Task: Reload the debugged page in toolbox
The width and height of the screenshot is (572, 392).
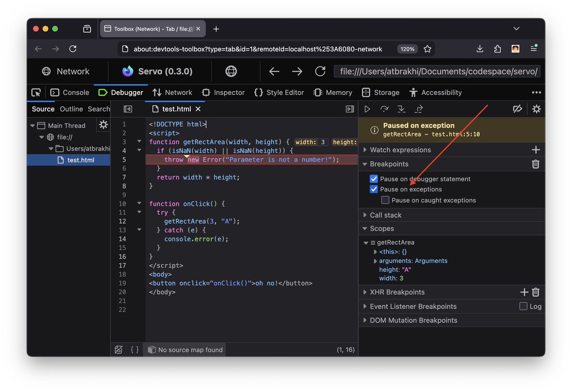Action: (320, 71)
